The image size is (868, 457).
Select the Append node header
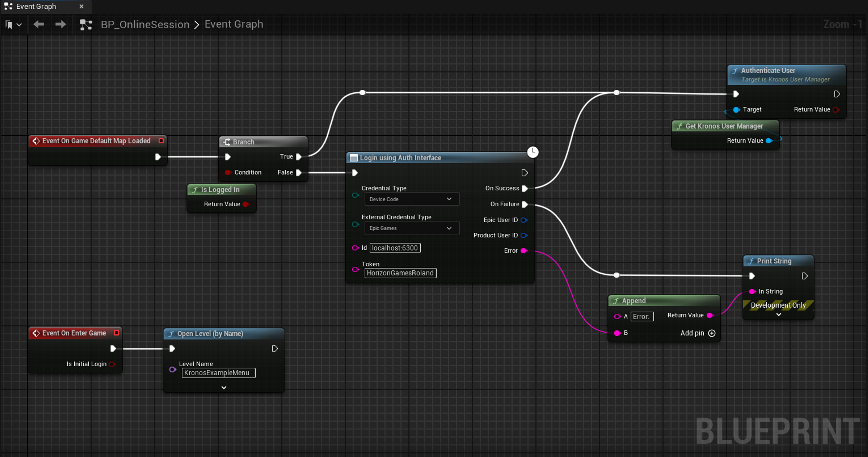tap(664, 301)
